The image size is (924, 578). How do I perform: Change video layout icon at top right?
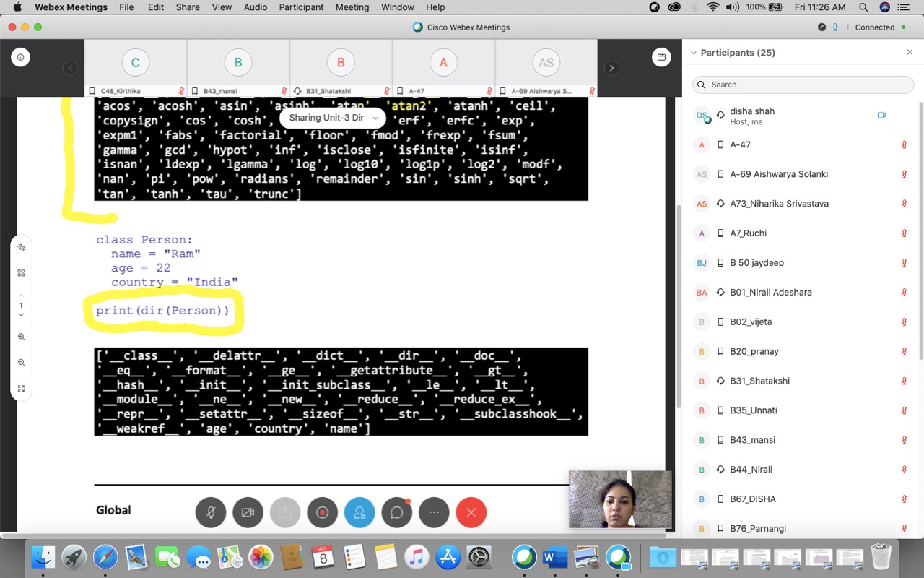(x=661, y=57)
